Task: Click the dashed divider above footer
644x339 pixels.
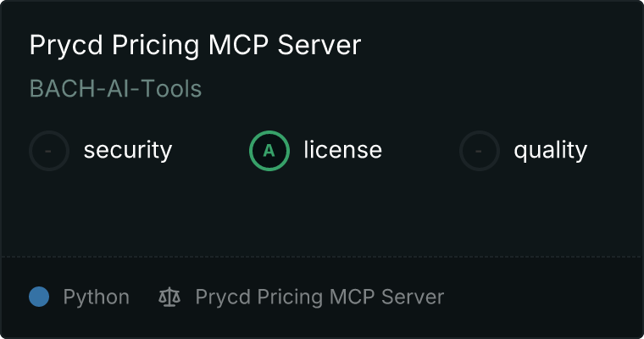Action: pos(322,257)
